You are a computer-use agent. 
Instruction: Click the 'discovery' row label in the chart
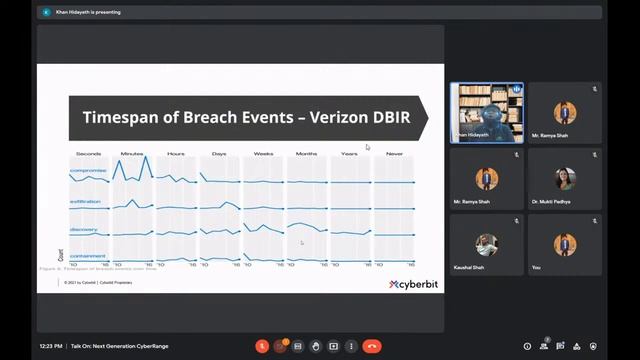(x=84, y=229)
